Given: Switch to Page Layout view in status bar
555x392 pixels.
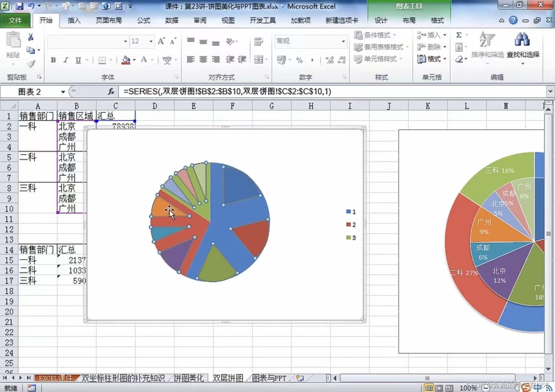Looking at the screenshot, I should [439, 388].
